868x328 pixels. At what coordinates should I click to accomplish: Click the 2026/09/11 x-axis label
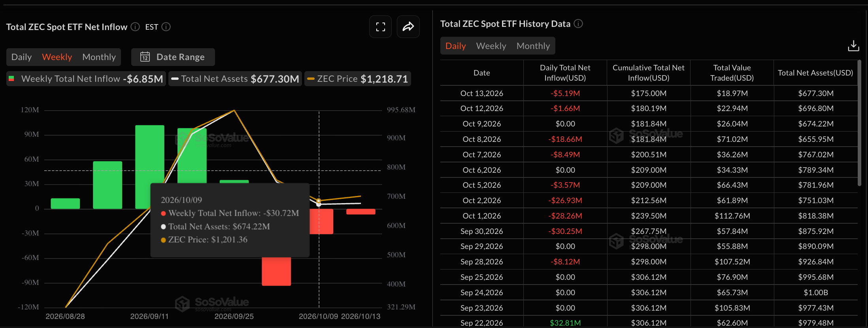tap(149, 316)
